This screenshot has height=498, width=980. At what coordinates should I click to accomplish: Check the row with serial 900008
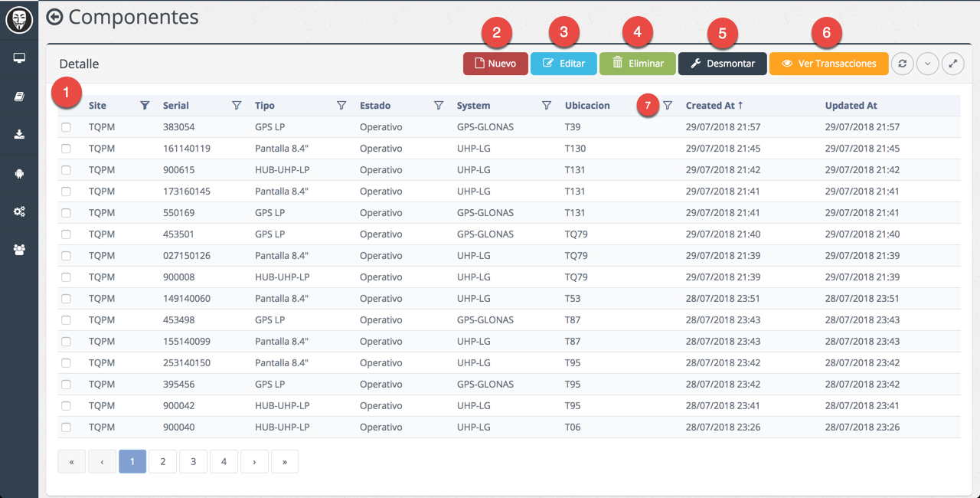[67, 277]
